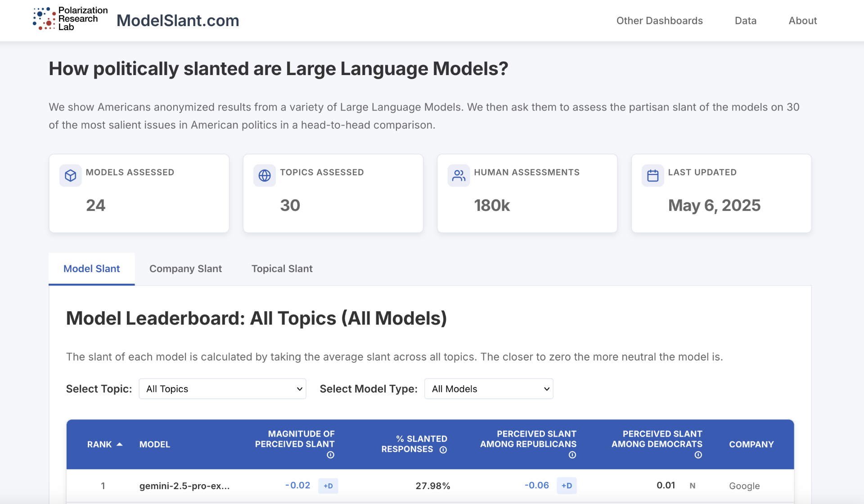Click the 27.98% slanted responses value

coord(432,486)
